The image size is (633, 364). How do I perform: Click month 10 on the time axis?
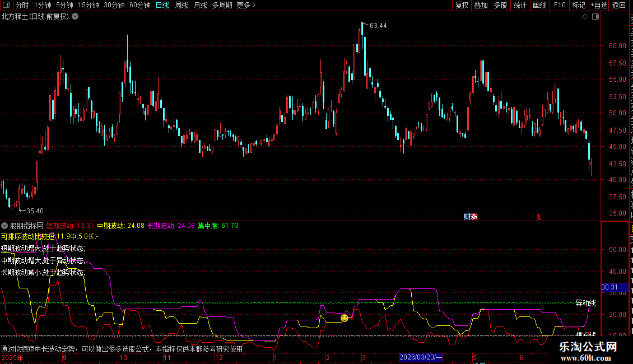[123, 357]
